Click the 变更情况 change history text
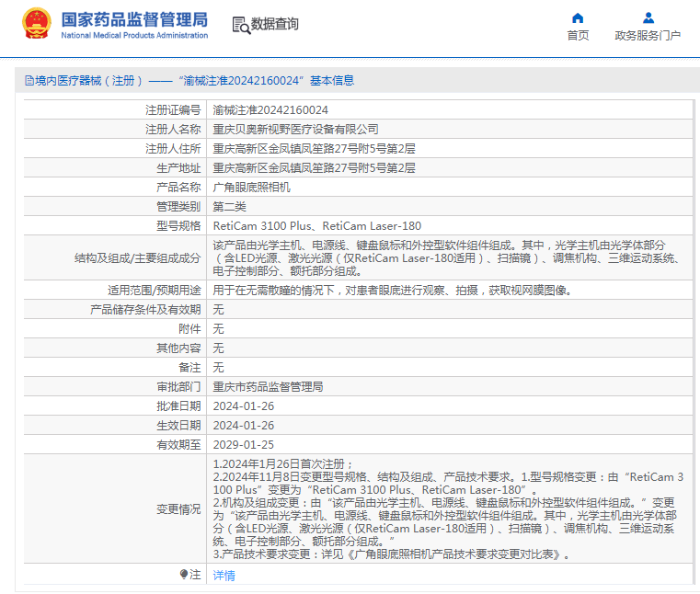The image size is (700, 594). click(448, 508)
